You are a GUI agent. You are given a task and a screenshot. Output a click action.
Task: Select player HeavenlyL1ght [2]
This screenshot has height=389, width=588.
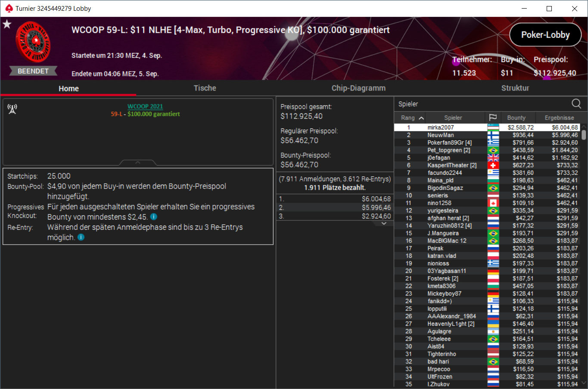pyautogui.click(x=487, y=324)
